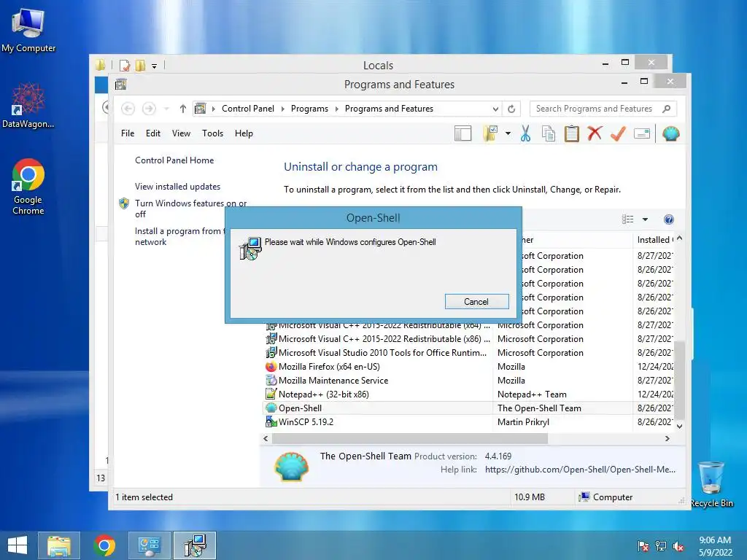Click the search magnifier icon
Viewport: 747px width, 560px height.
point(667,109)
